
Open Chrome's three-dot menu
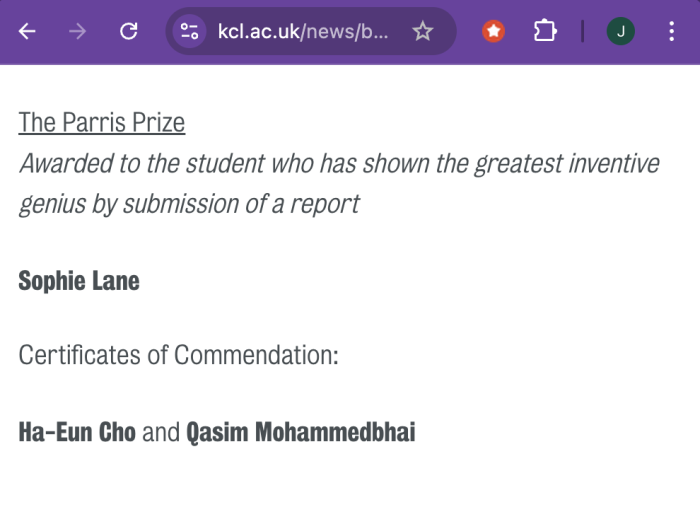(x=671, y=31)
